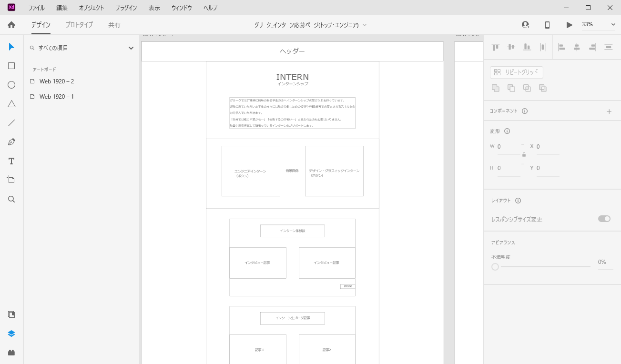The image size is (621, 364).
Task: Select the Rectangle tool
Action: coord(11,66)
